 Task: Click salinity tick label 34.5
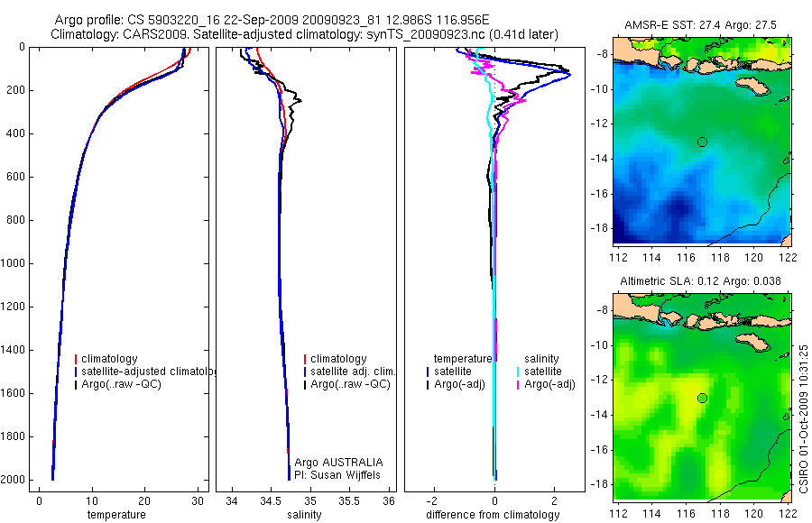[x=271, y=501]
